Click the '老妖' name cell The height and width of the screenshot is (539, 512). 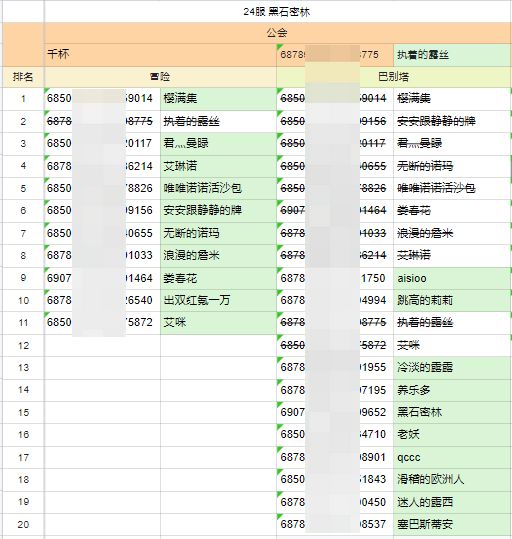pyautogui.click(x=452, y=434)
